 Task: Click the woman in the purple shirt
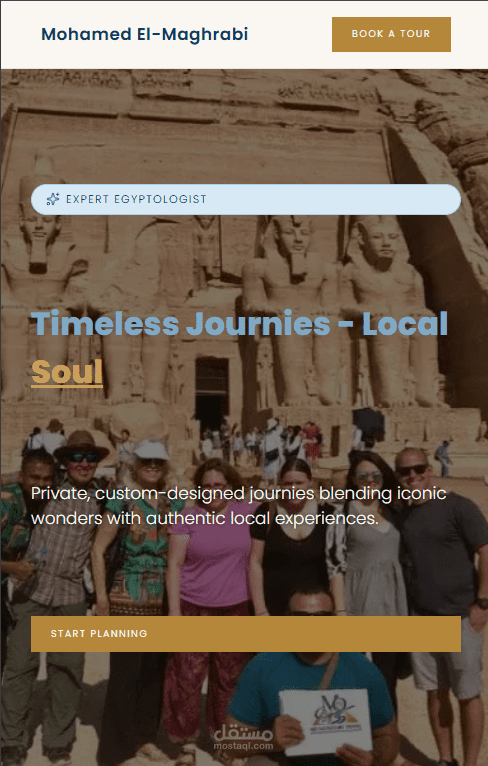[x=212, y=562]
